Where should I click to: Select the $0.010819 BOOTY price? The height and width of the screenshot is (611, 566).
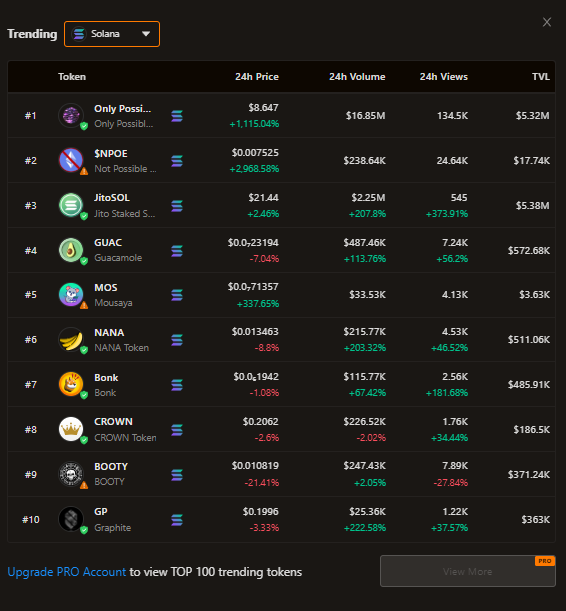point(255,466)
